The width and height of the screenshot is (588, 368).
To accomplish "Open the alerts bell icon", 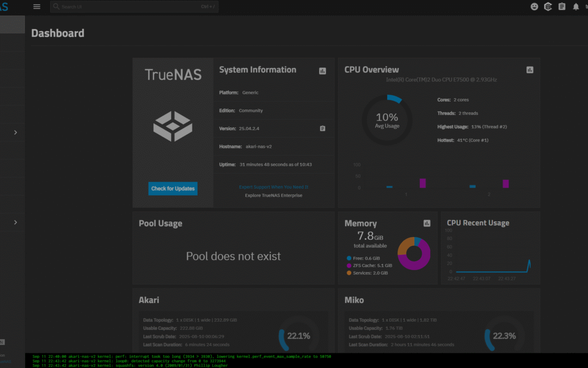I will (x=575, y=7).
